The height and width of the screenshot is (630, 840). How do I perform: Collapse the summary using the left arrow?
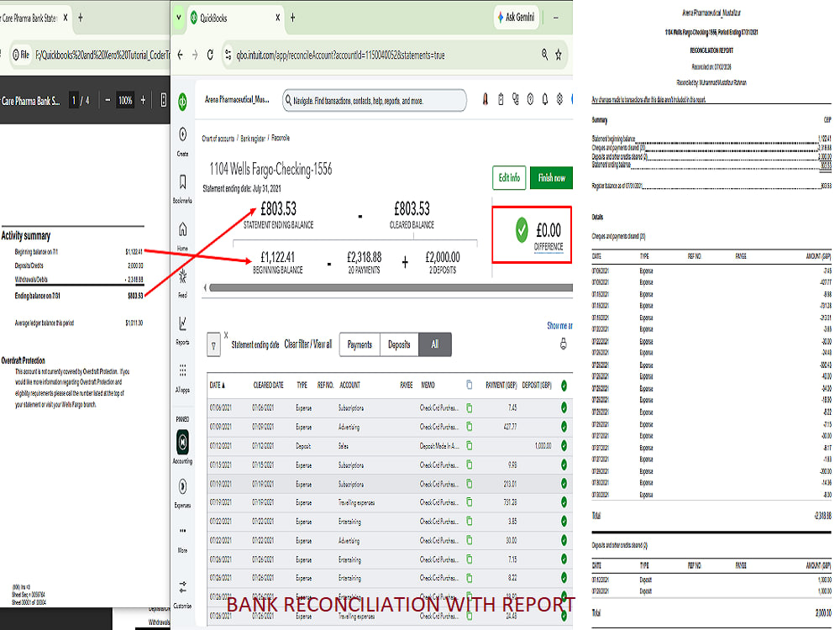click(x=205, y=288)
